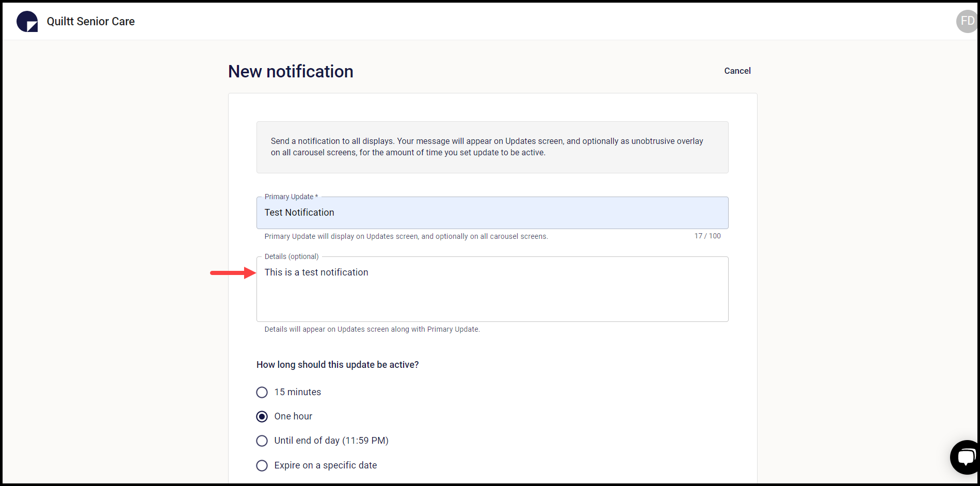
Task: Open the FD user avatar menu
Action: [x=967, y=21]
